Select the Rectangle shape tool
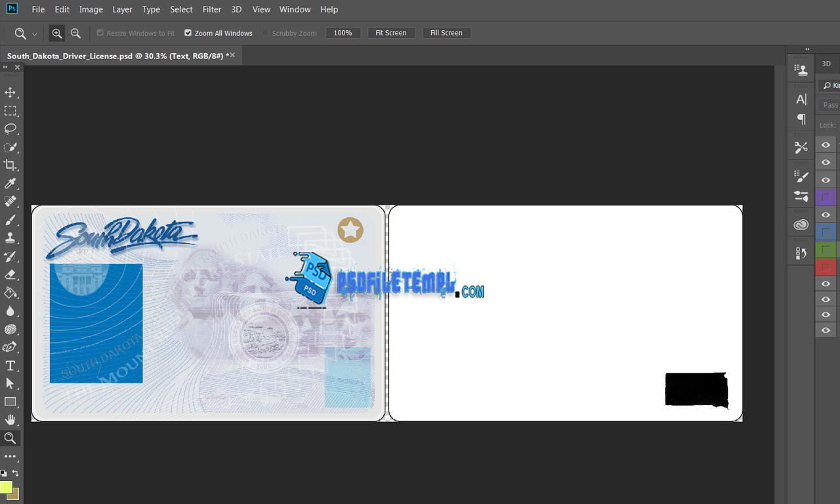 [10, 402]
